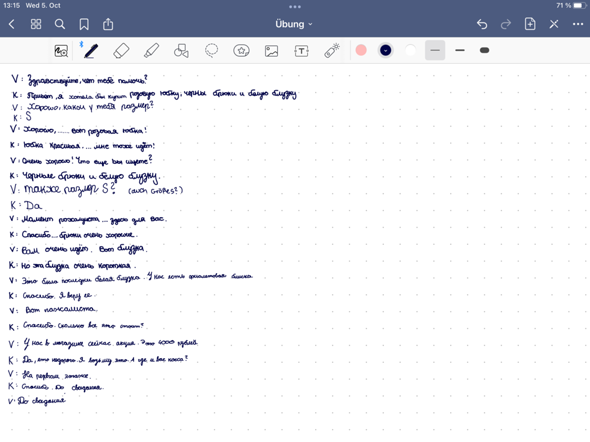This screenshot has width=590, height=442.
Task: Choose the Shapes tool
Action: (x=181, y=51)
